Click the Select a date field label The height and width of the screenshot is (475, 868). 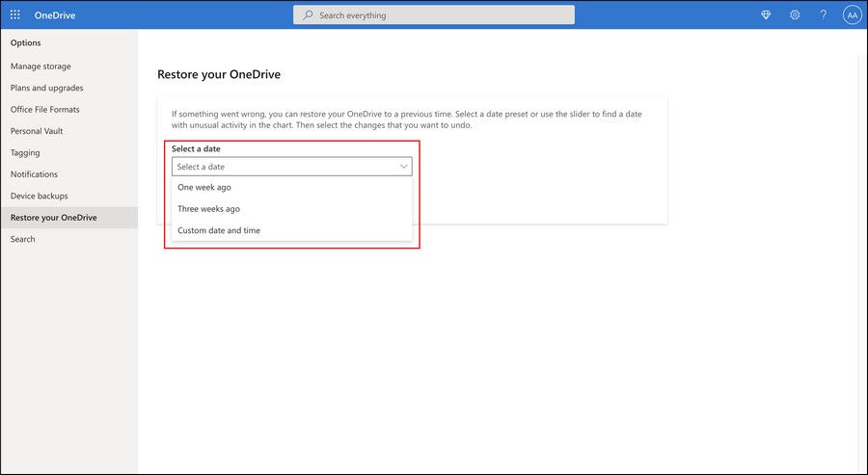coord(196,148)
